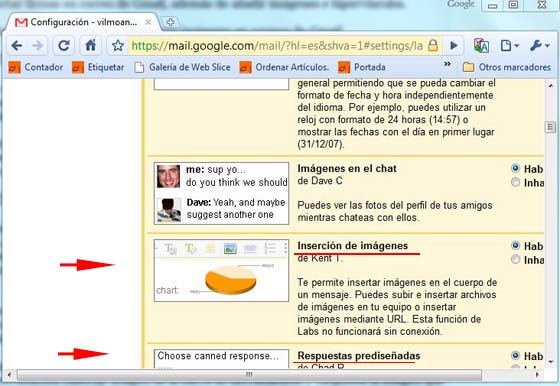Click the vertical scrollbar down arrow
560x386 pixels.
(x=550, y=362)
